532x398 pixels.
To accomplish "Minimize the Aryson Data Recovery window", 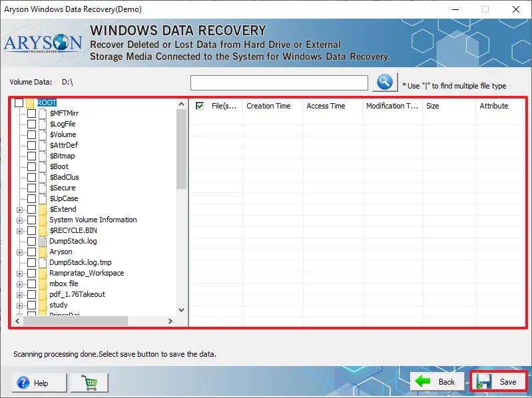I will [455, 9].
